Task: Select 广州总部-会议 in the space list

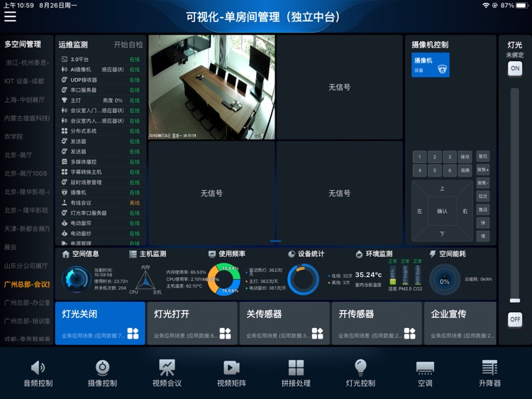Action: (x=27, y=284)
